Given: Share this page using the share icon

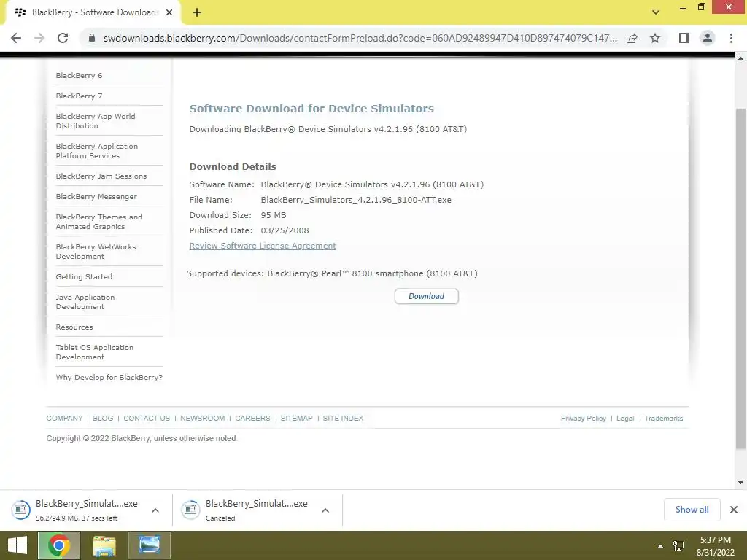Looking at the screenshot, I should pos(632,38).
